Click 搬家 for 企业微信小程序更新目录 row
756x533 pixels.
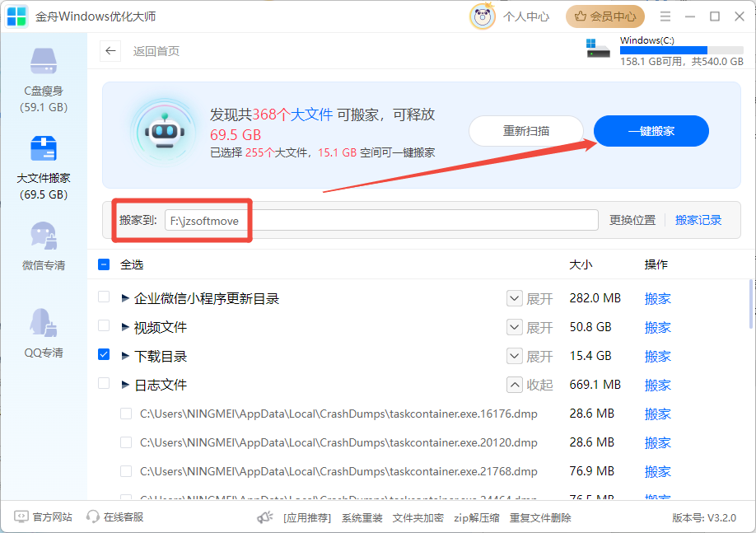tap(658, 298)
